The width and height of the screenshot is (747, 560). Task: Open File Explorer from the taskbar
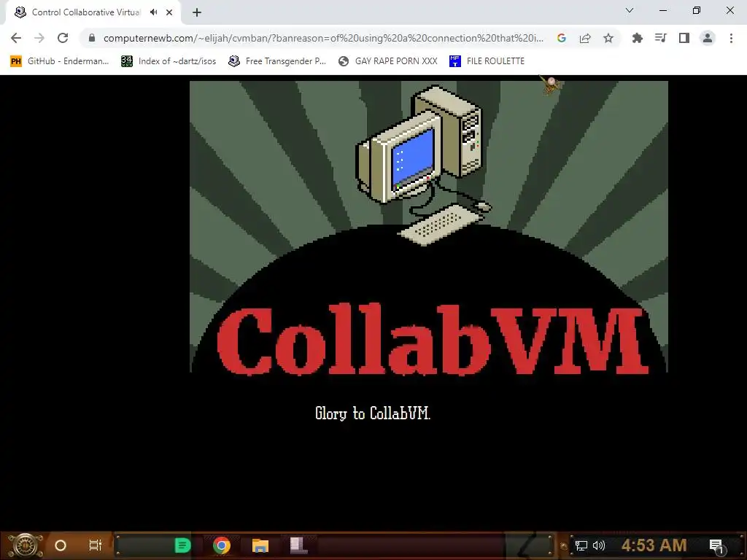point(260,545)
